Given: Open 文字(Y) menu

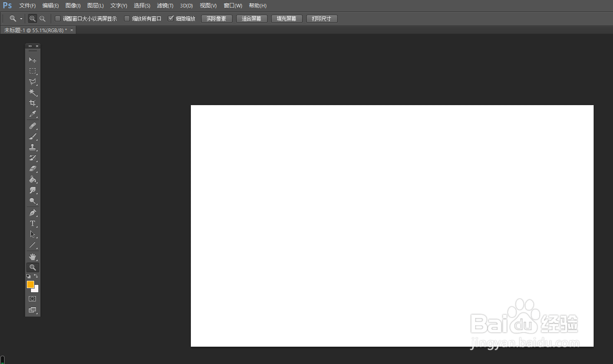Looking at the screenshot, I should click(119, 6).
